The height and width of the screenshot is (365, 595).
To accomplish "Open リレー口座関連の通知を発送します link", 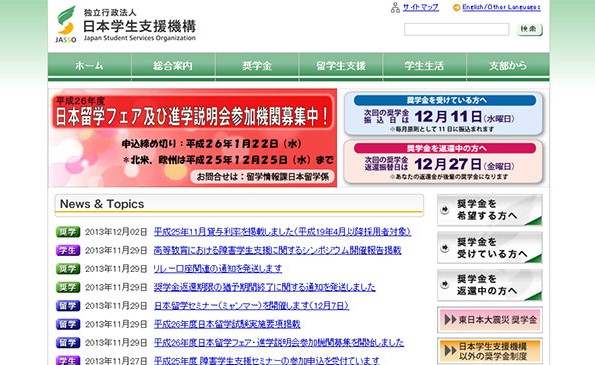I will coord(218,269).
